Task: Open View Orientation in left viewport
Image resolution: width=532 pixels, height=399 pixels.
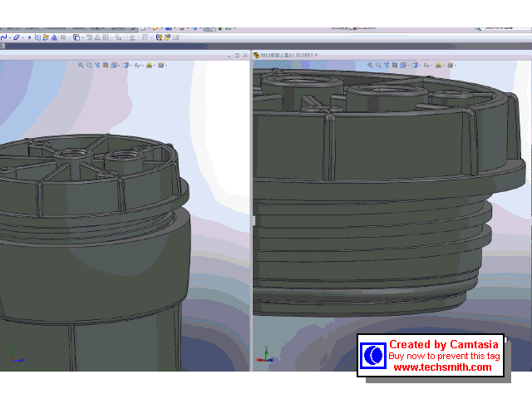Action: tap(114, 65)
